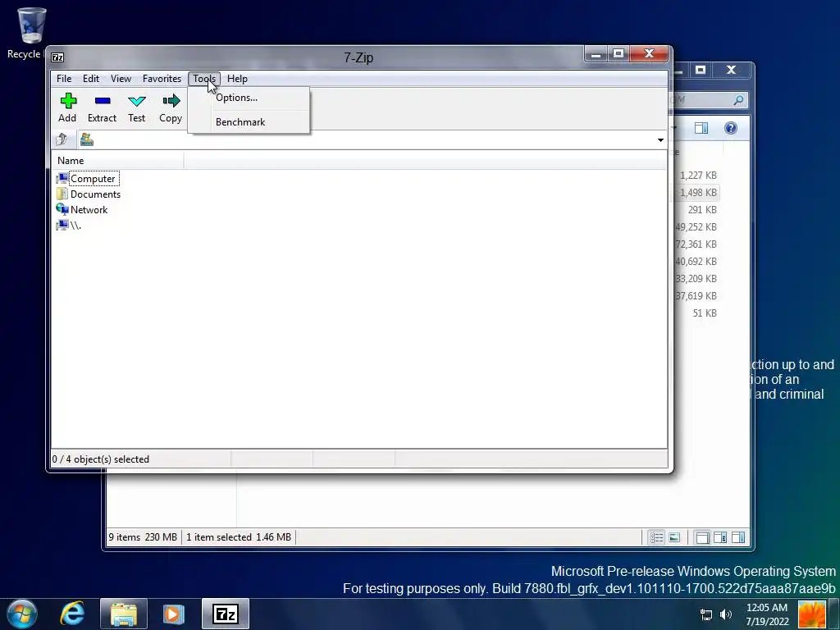Click the address path input field
Image resolution: width=840 pixels, height=630 pixels.
click(373, 139)
